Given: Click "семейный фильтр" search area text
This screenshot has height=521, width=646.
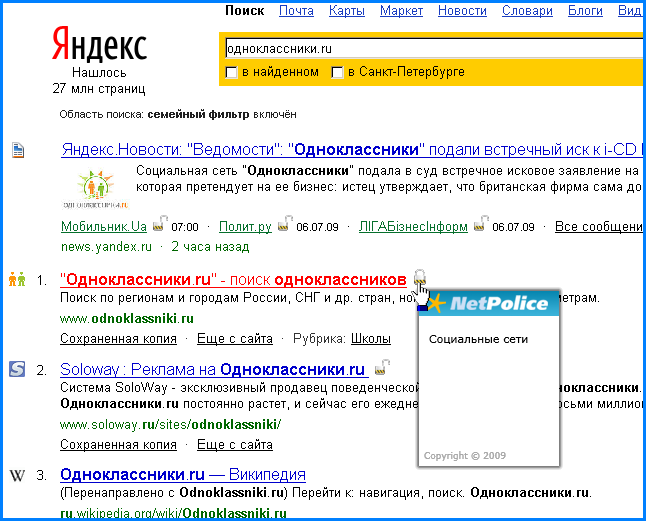Looking at the screenshot, I should tap(198, 114).
